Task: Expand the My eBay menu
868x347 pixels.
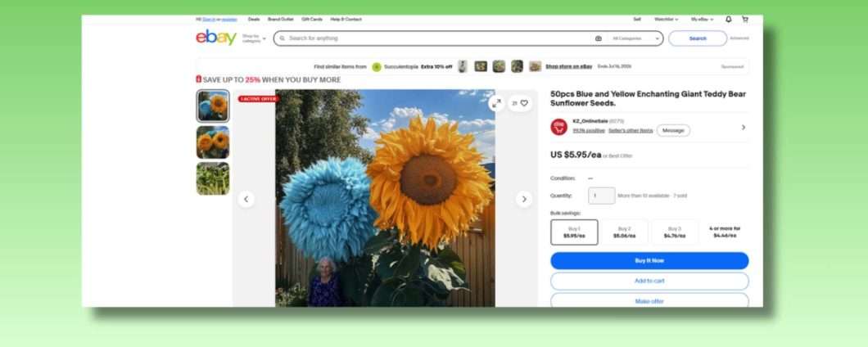Action: coord(702,20)
